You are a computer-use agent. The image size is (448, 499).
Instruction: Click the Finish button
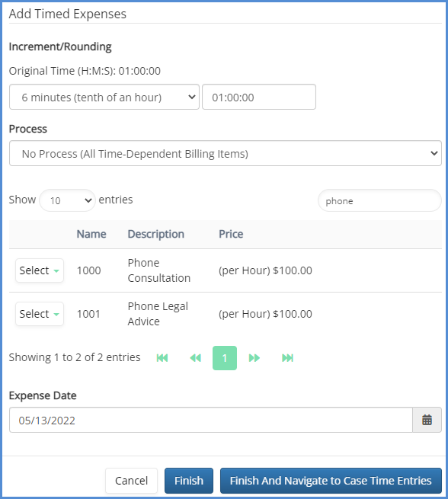[x=189, y=481]
